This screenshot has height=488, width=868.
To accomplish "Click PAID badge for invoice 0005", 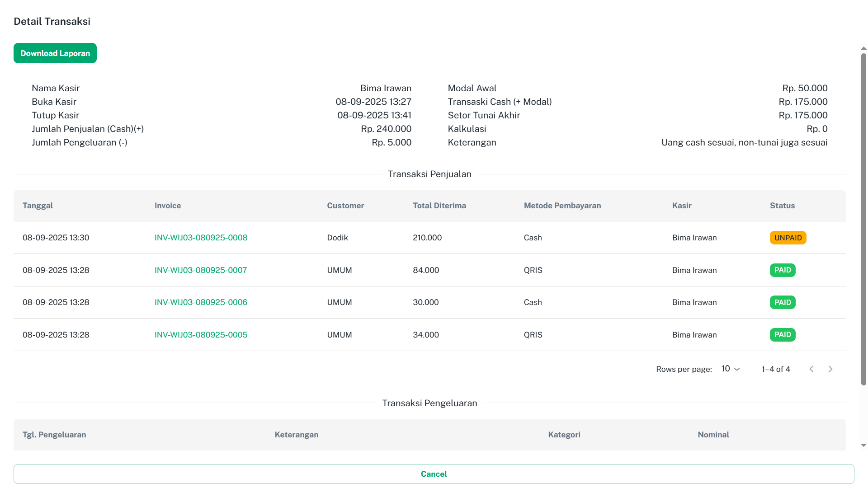I will point(782,335).
